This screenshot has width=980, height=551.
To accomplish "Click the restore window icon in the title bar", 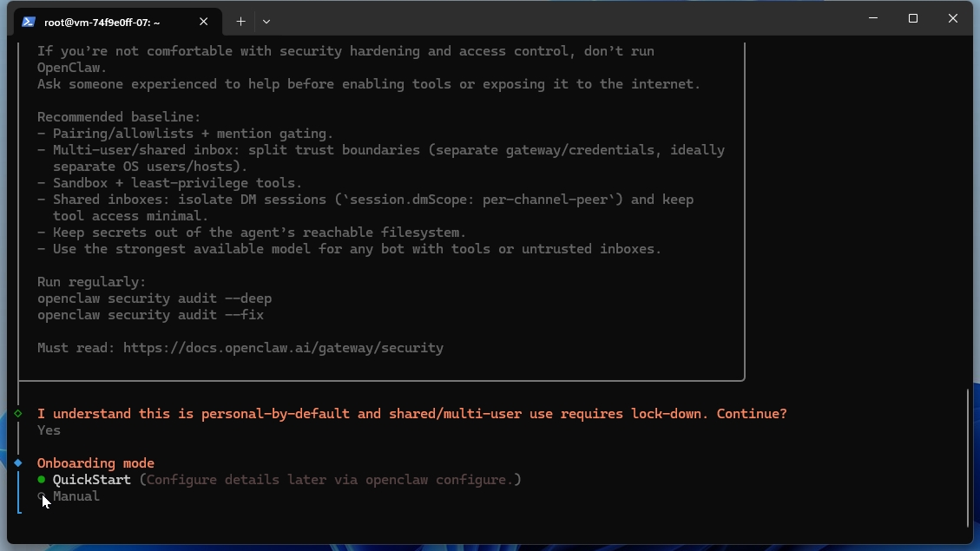I will coord(912,18).
